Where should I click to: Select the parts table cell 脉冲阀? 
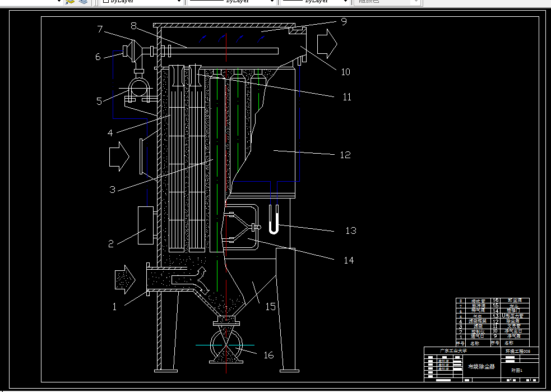478,306
